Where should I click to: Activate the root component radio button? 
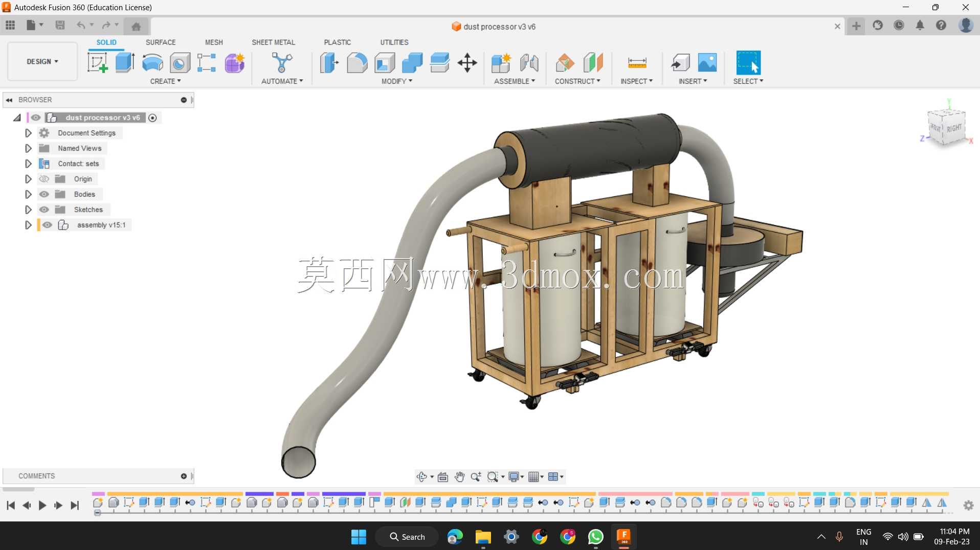(152, 118)
